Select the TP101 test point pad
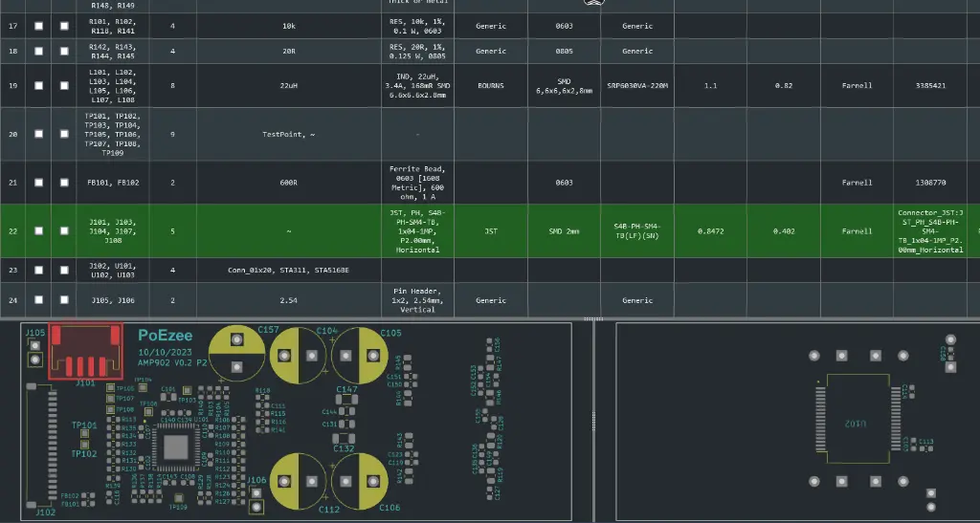This screenshot has height=523, width=980. (x=82, y=436)
